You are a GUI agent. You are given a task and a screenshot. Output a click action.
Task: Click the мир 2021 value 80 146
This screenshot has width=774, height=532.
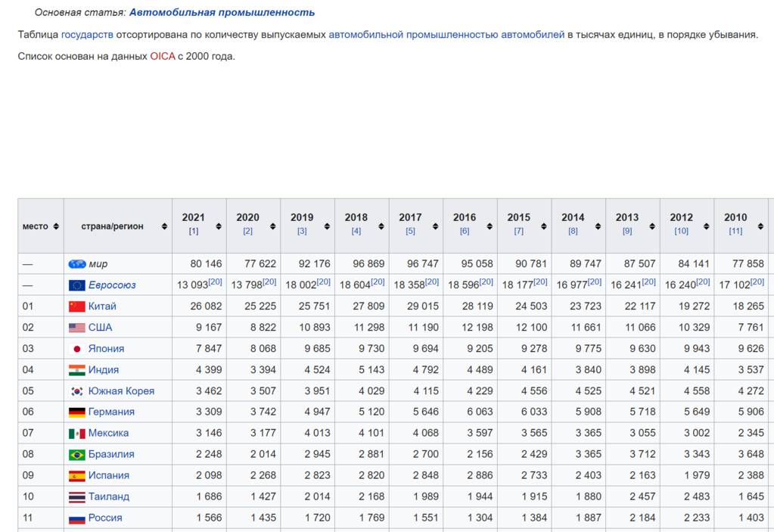click(207, 264)
